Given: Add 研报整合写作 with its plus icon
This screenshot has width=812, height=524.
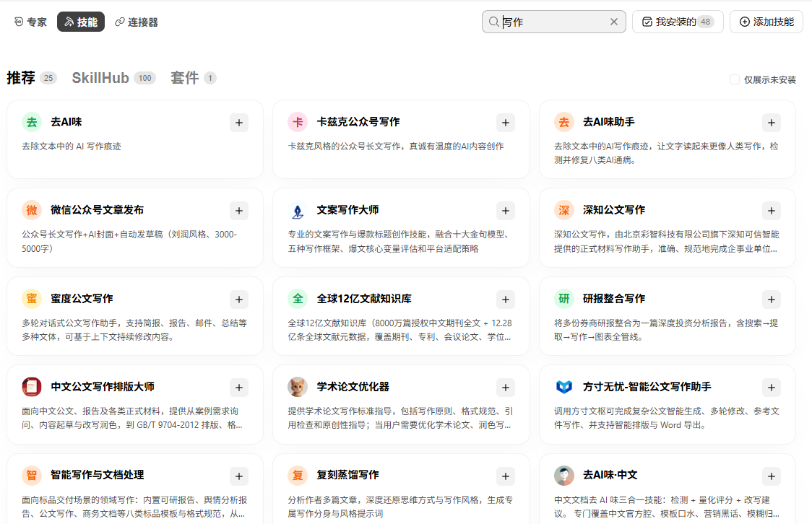Looking at the screenshot, I should point(771,300).
